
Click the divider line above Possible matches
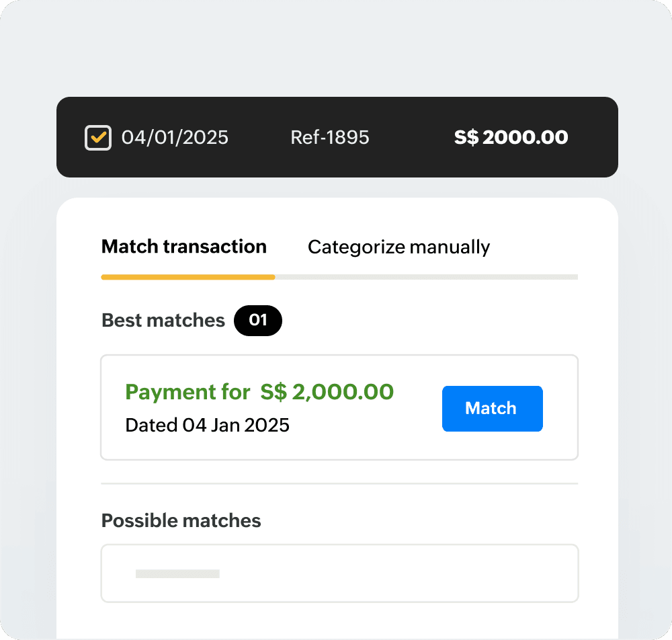[339, 483]
